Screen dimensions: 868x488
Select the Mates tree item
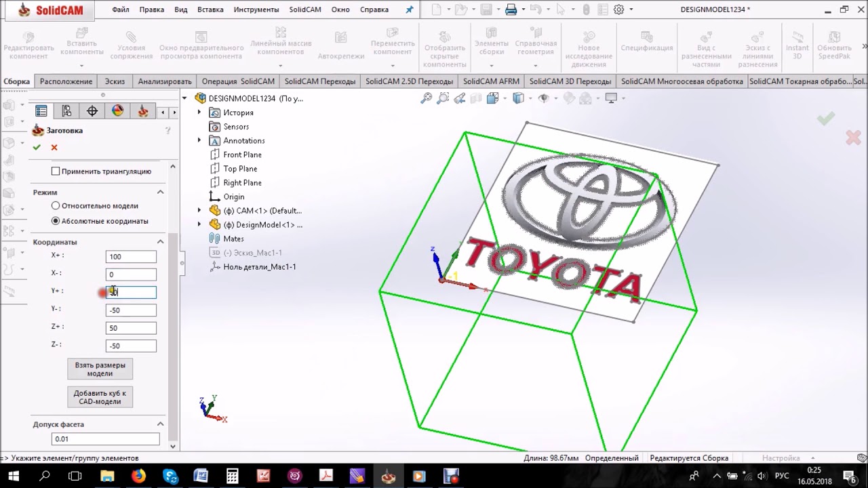point(226,239)
